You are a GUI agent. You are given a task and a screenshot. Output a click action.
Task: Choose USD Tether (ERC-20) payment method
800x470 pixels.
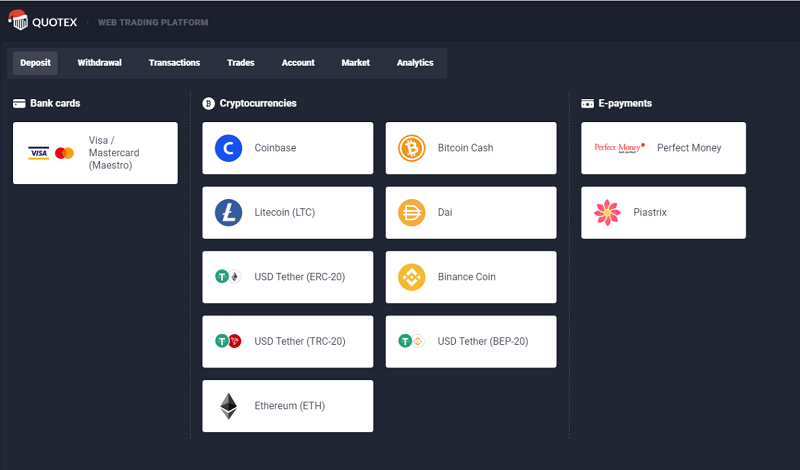pyautogui.click(x=288, y=277)
